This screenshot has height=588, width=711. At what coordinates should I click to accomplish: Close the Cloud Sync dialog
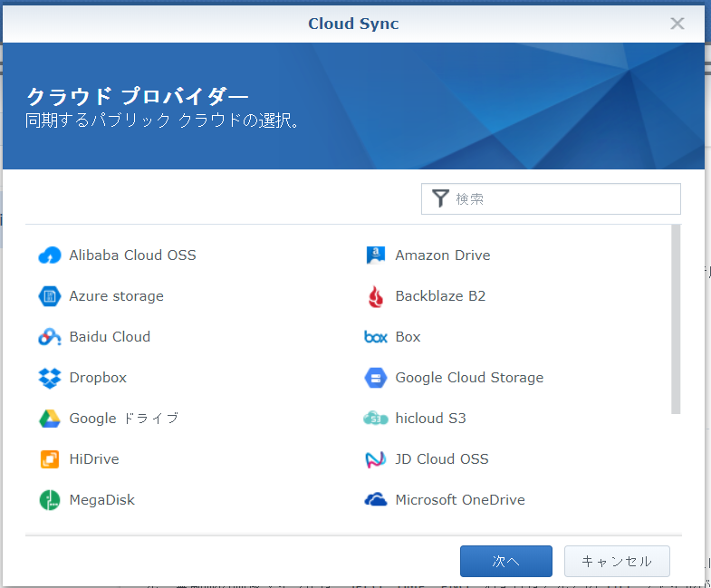pyautogui.click(x=677, y=24)
